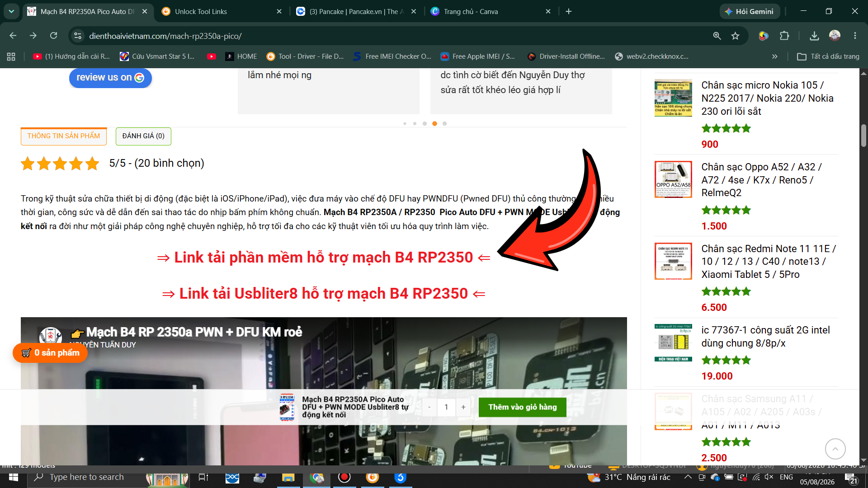
Task: Open the Chrome downloads icon
Action: [814, 36]
